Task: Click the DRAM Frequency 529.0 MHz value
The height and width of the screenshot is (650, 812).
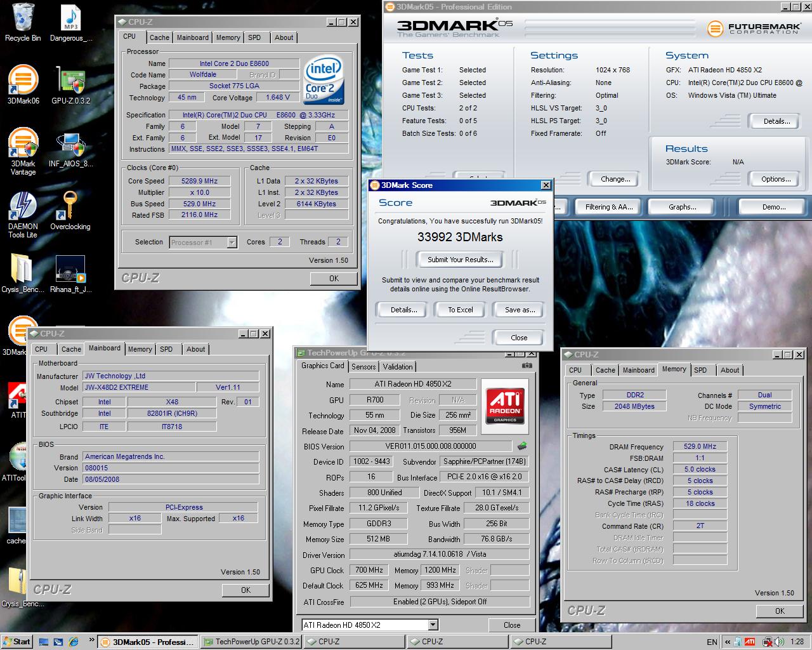Action: [x=700, y=446]
